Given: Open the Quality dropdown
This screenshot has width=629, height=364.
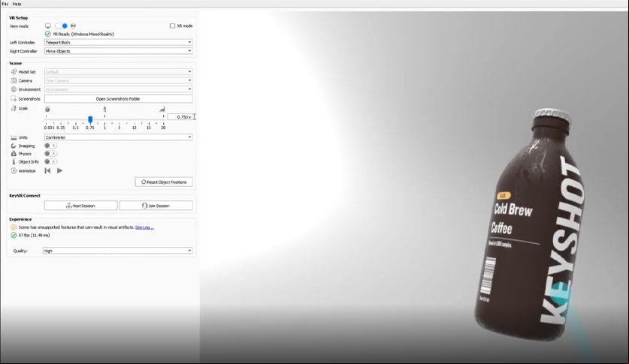Looking at the screenshot, I should click(x=118, y=251).
